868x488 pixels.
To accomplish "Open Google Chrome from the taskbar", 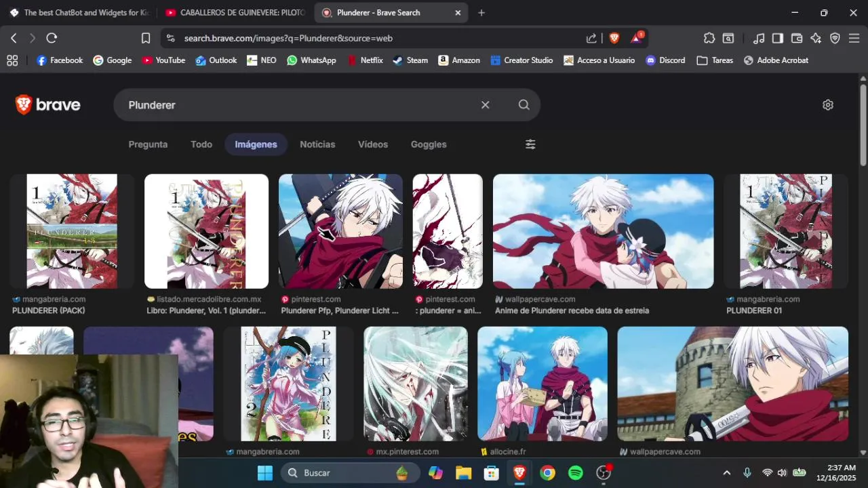I will (x=547, y=473).
